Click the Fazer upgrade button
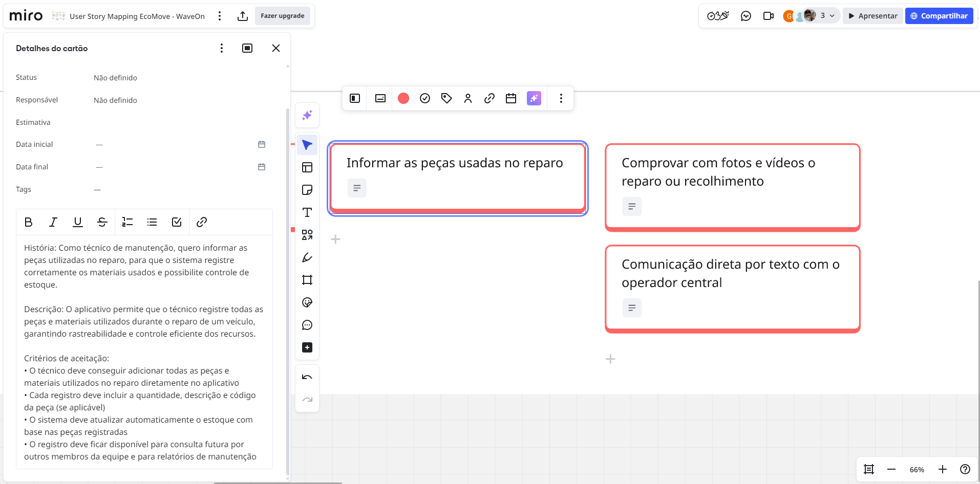 pos(283,16)
